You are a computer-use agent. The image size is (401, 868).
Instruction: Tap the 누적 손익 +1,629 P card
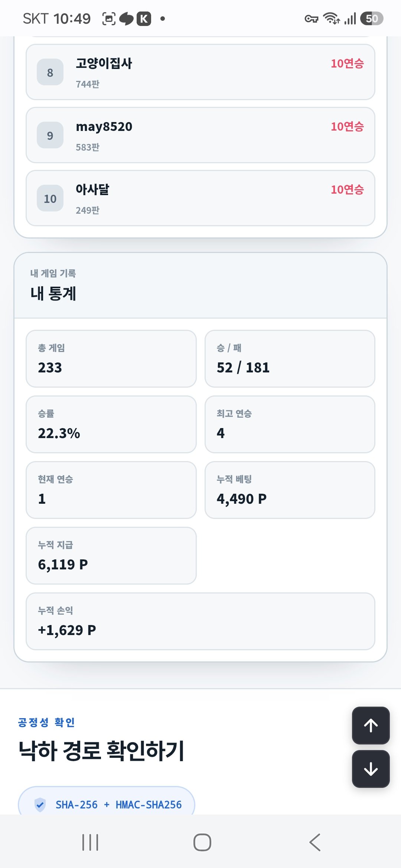pos(200,621)
